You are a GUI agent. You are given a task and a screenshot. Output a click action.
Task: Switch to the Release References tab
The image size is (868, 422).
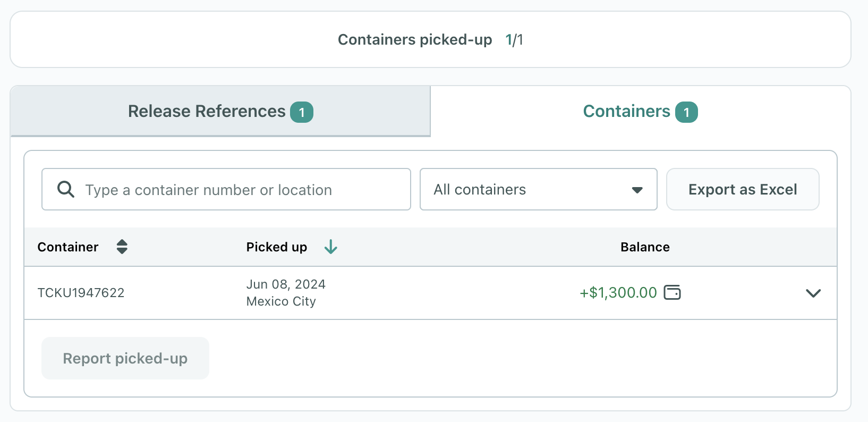[x=220, y=111]
